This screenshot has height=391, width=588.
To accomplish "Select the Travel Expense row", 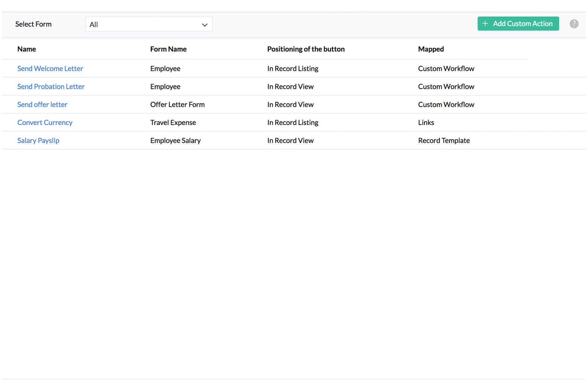I will pos(173,122).
